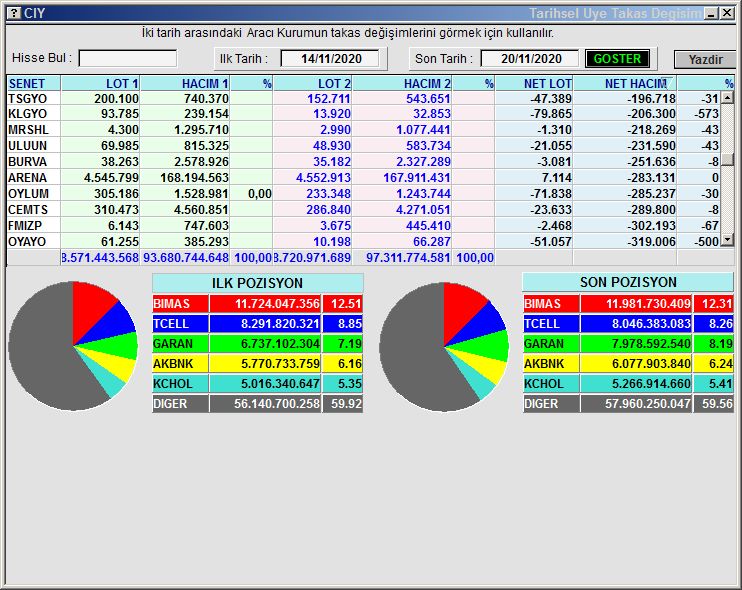Viewport: 742px width, 590px height.
Task: Select the Ilk Tarih date field
Action: (330, 59)
